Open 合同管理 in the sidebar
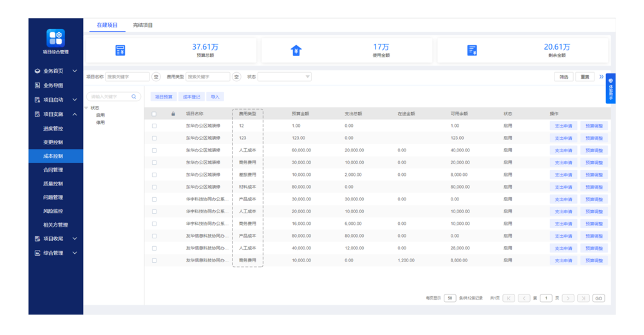 click(53, 170)
